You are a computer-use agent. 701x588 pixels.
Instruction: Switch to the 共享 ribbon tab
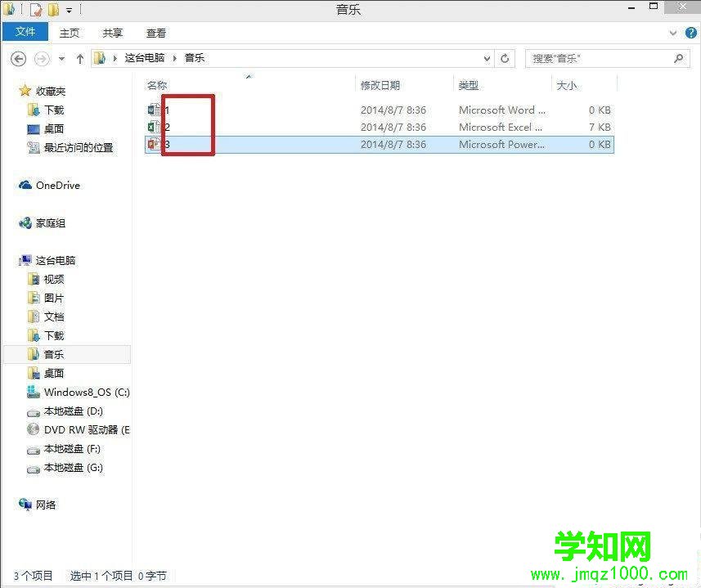(x=112, y=33)
